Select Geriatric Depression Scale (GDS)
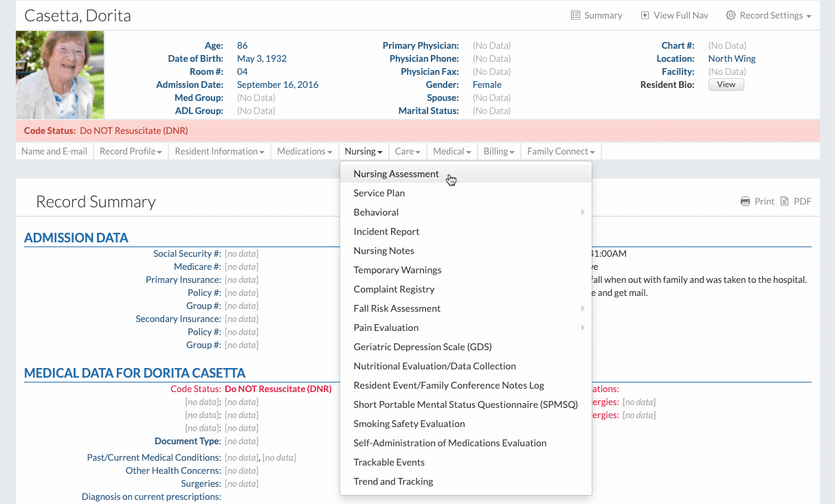This screenshot has height=504, width=835. (x=422, y=347)
